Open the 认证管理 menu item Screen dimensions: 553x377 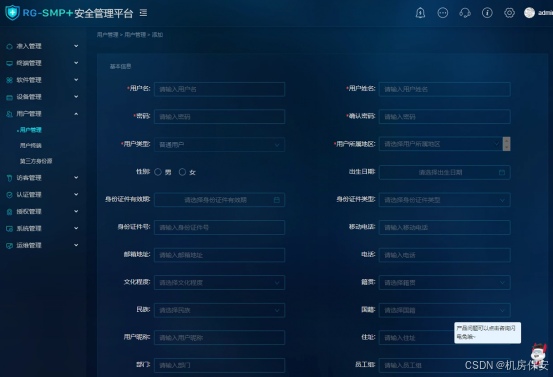click(42, 195)
